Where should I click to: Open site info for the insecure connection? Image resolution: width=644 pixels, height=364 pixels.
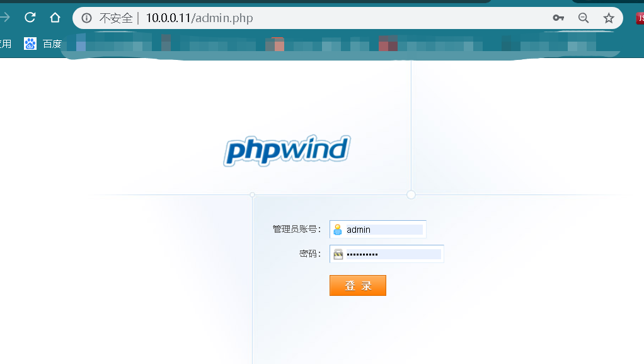(x=87, y=18)
